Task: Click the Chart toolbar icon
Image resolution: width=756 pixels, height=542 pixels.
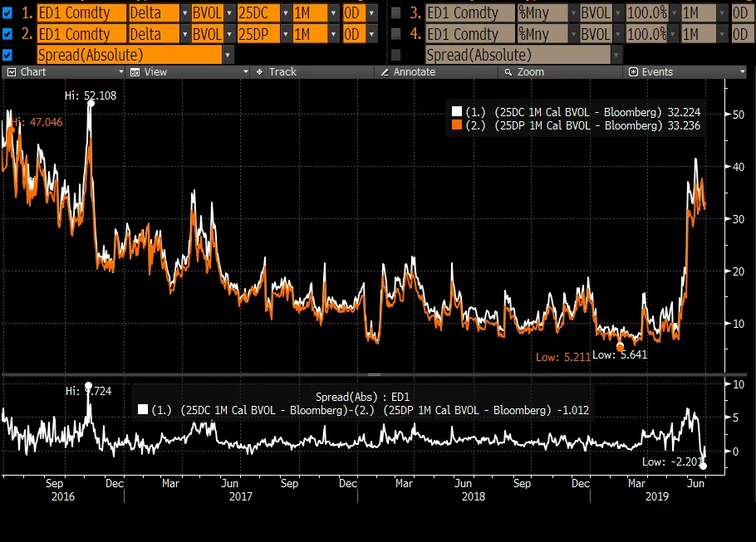Action: (x=12, y=72)
